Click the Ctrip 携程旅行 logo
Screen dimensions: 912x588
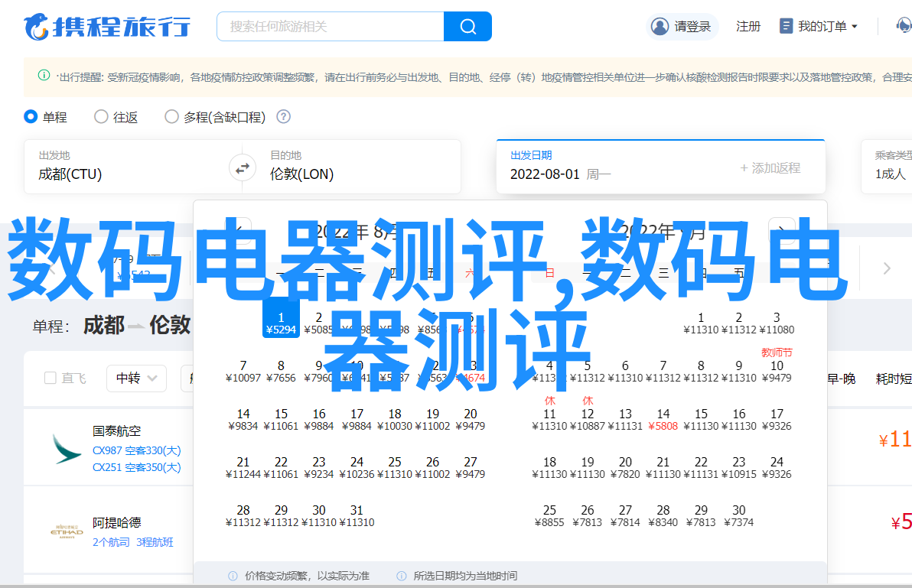[x=107, y=27]
